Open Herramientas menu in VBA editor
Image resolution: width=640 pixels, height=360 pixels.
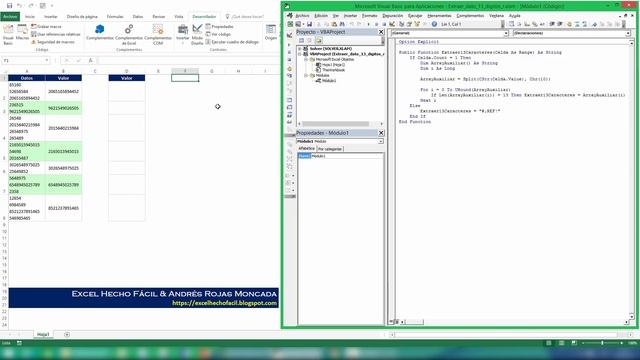[x=439, y=16]
